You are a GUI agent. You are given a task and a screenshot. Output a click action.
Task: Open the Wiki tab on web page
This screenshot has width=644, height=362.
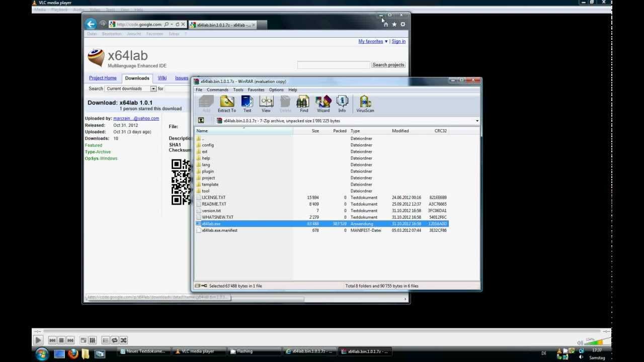(x=162, y=78)
